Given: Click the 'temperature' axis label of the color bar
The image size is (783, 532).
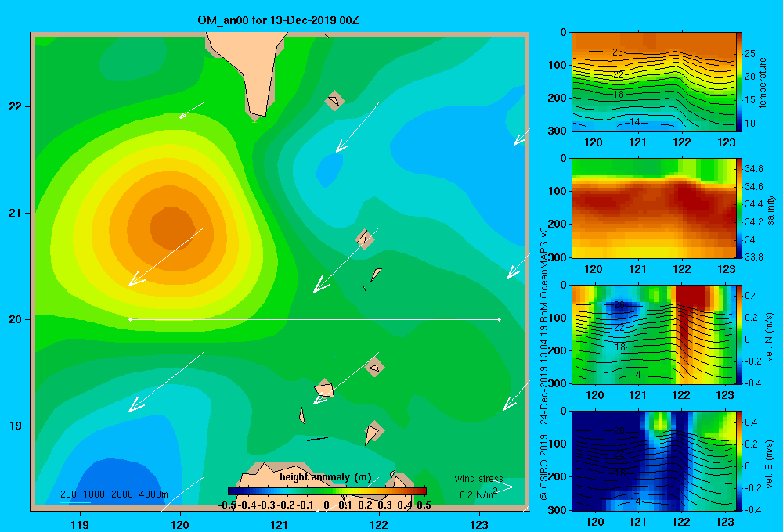Looking at the screenshot, I should click(763, 82).
